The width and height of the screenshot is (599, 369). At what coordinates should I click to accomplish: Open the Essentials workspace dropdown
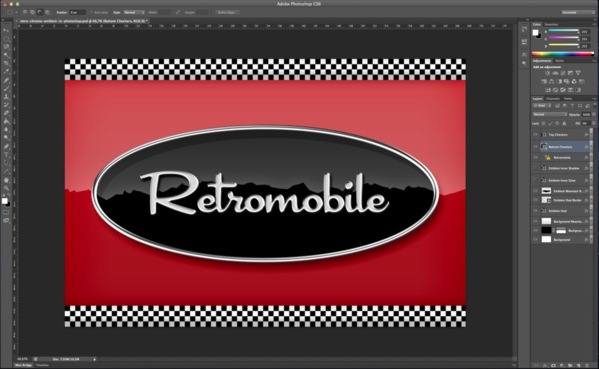click(x=577, y=12)
